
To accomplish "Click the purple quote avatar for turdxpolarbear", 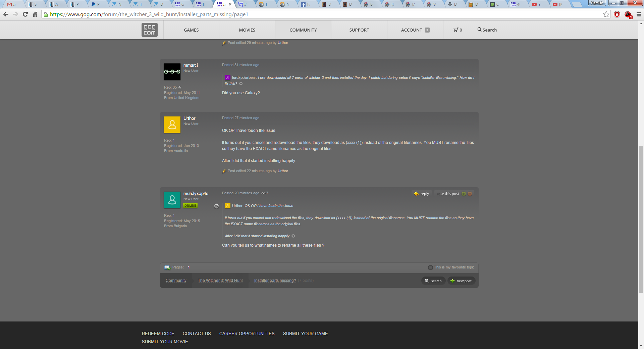I will click(228, 78).
